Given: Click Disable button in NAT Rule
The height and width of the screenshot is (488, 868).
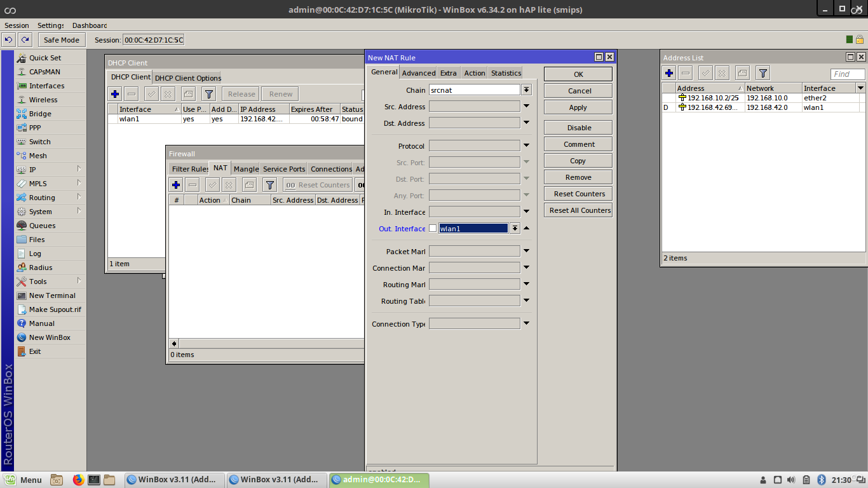Looking at the screenshot, I should 578,128.
